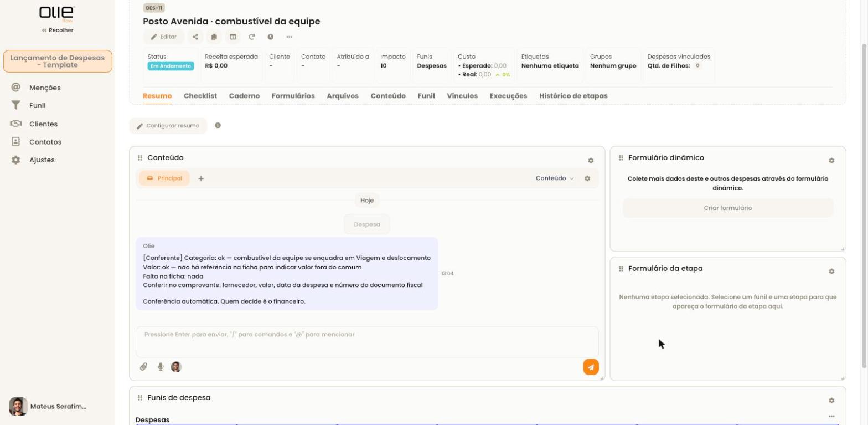Viewport: 868px width, 425px height.
Task: Click the gear beside the Conteúdo dropdown
Action: (x=587, y=178)
